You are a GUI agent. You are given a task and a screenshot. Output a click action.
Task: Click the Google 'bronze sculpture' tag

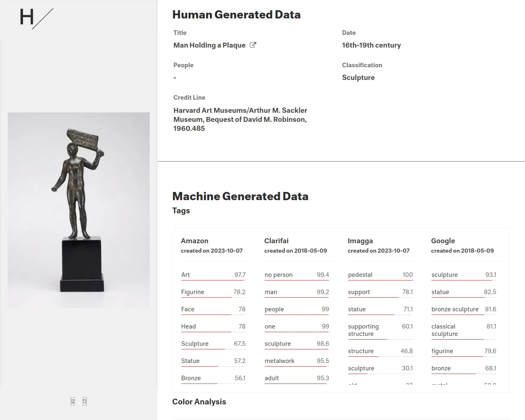[455, 309]
